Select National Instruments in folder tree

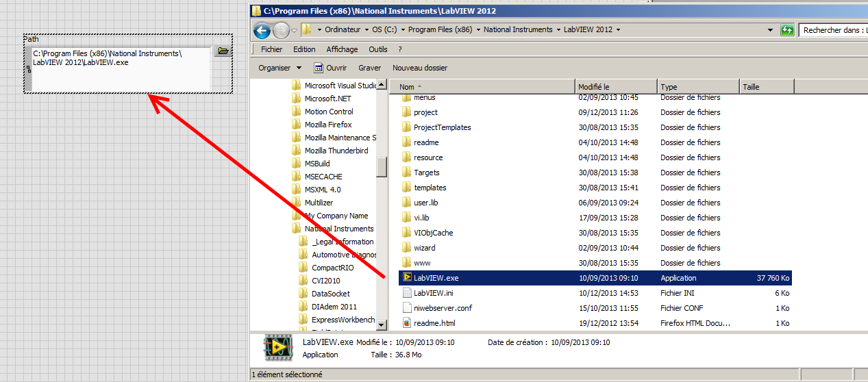339,229
